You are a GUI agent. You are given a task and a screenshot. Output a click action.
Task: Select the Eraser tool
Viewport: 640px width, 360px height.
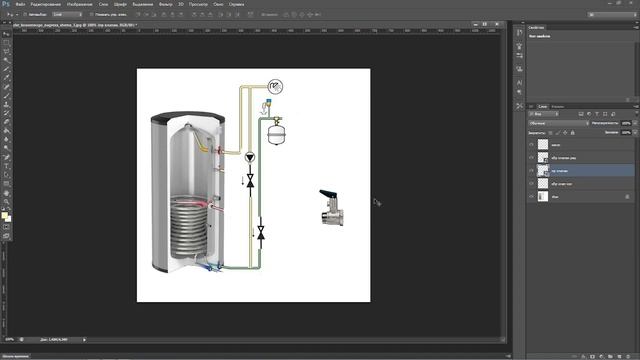[x=6, y=122]
